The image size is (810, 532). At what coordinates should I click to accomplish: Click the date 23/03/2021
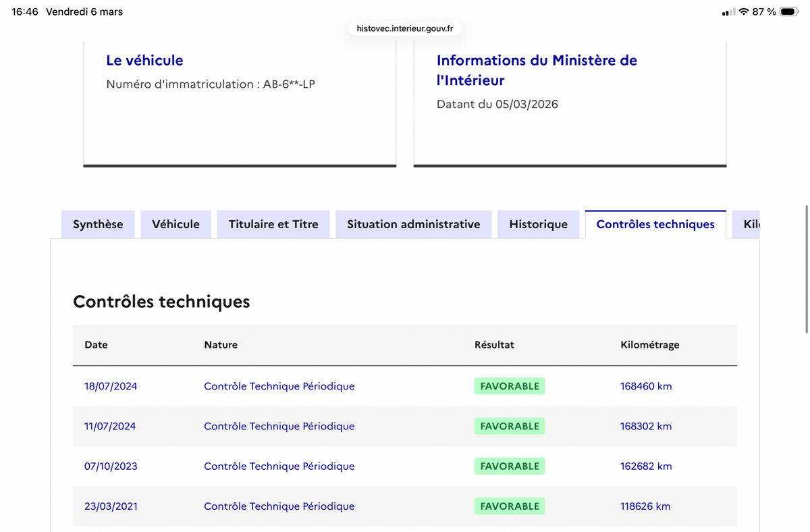111,506
